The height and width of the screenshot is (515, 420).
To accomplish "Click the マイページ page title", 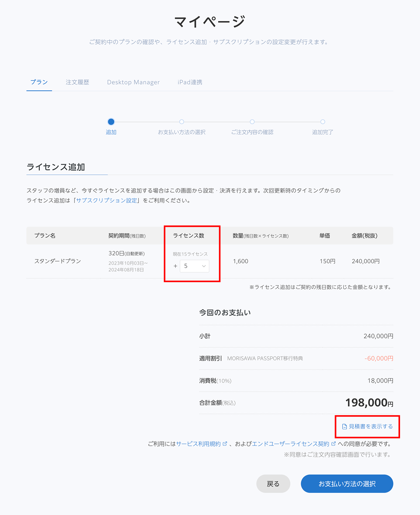I will [210, 22].
